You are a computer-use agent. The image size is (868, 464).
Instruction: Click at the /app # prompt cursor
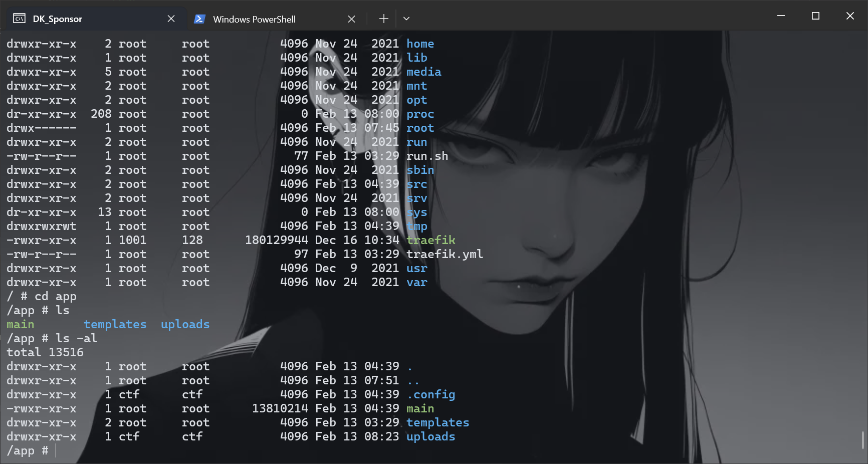point(56,451)
